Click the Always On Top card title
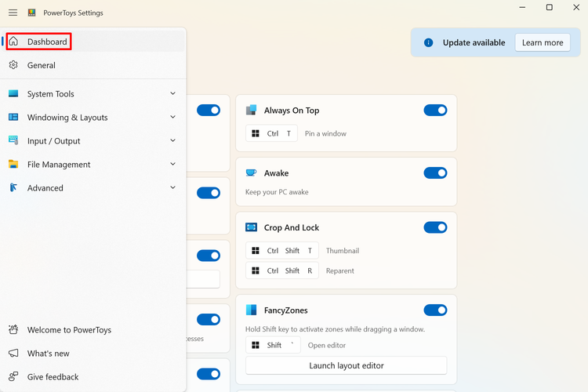Screen dimensions: 588x392 (292, 111)
